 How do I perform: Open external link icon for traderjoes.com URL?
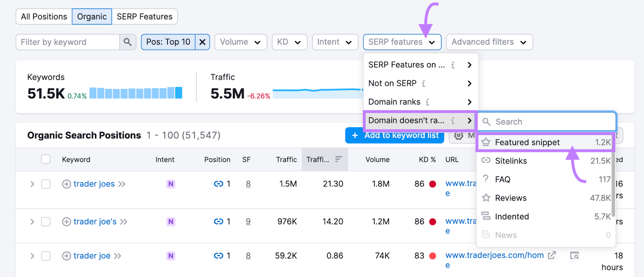(552, 255)
